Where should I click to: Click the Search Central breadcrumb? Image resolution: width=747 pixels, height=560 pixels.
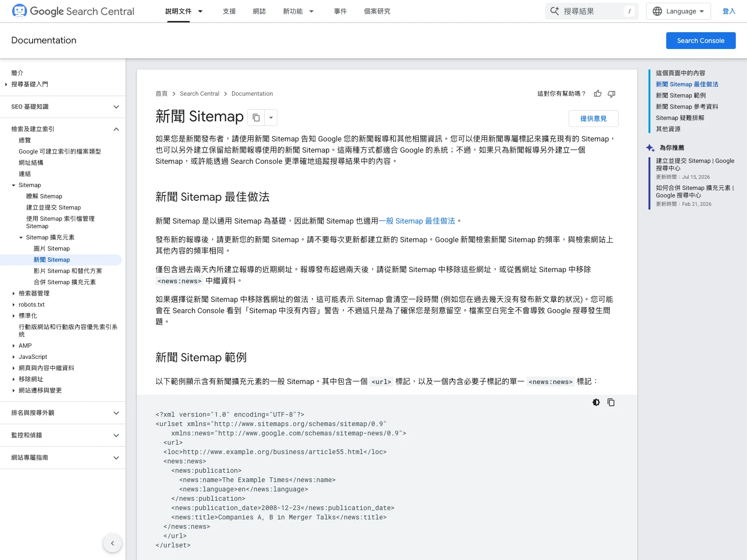point(199,94)
